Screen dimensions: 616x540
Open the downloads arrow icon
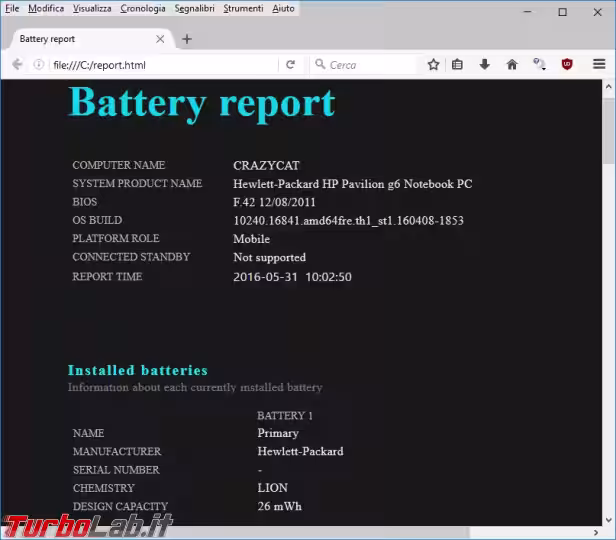[x=484, y=64]
